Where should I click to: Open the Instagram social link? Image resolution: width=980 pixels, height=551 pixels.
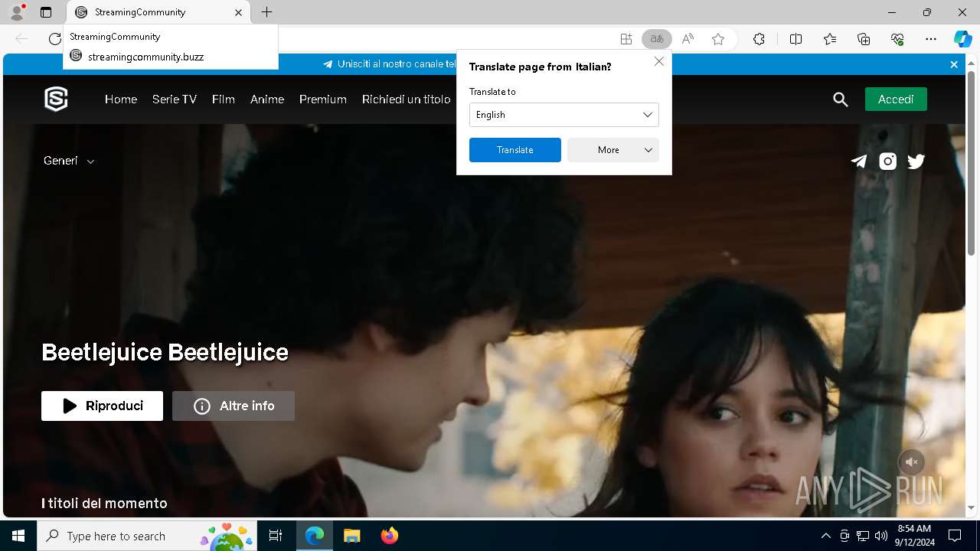(x=887, y=161)
